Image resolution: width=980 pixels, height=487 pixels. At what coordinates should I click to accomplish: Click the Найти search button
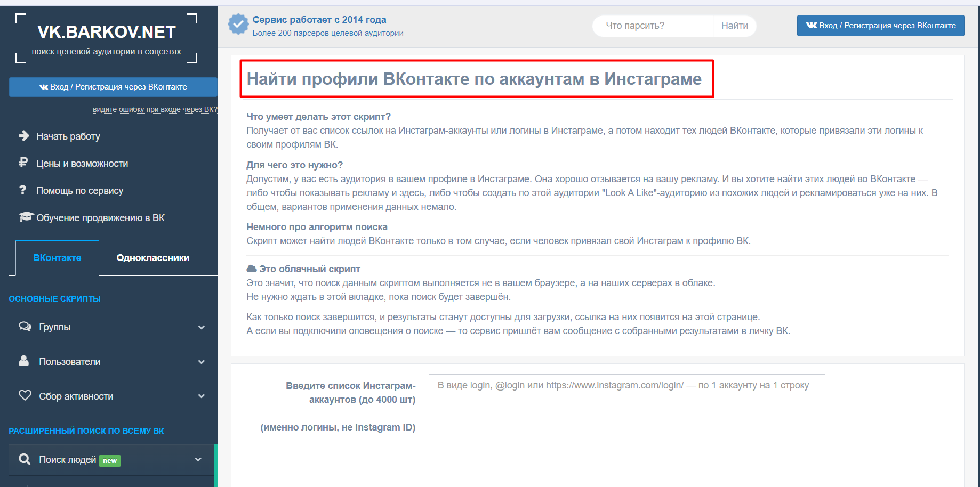[735, 26]
